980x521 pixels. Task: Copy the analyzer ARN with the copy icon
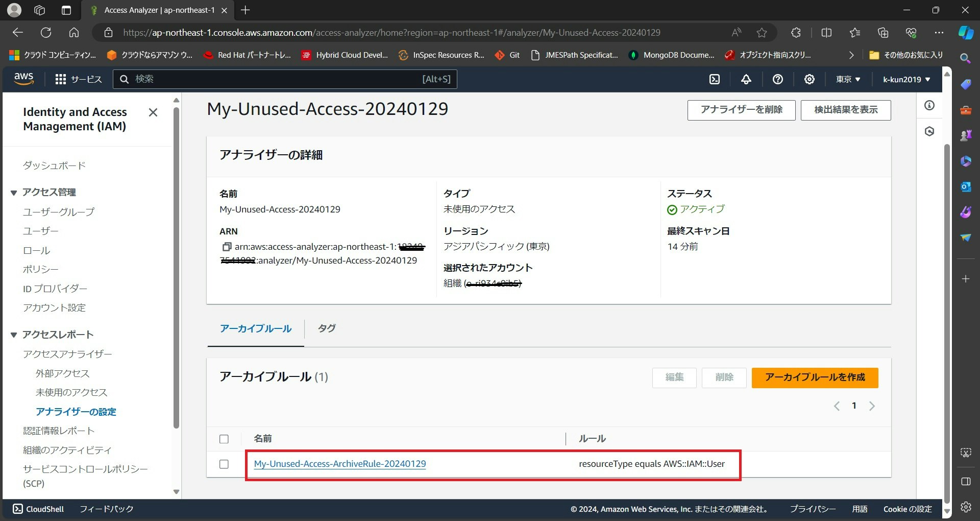[x=226, y=247]
